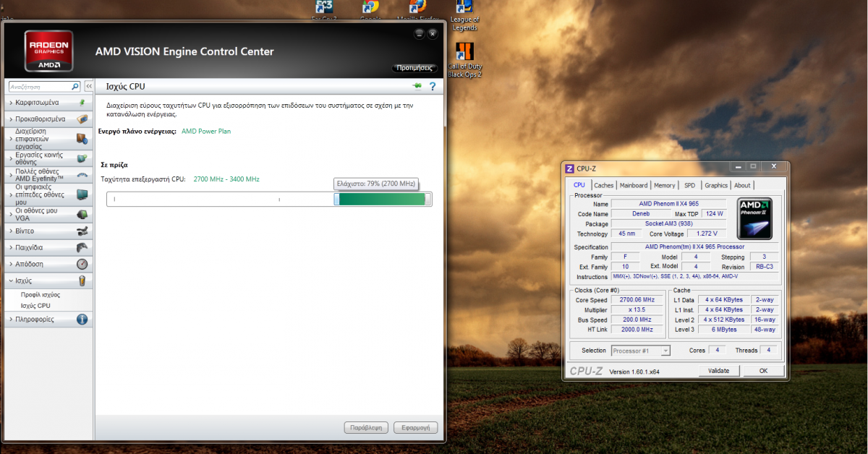
Task: Click the Revision value RB-C3
Action: coord(764,267)
